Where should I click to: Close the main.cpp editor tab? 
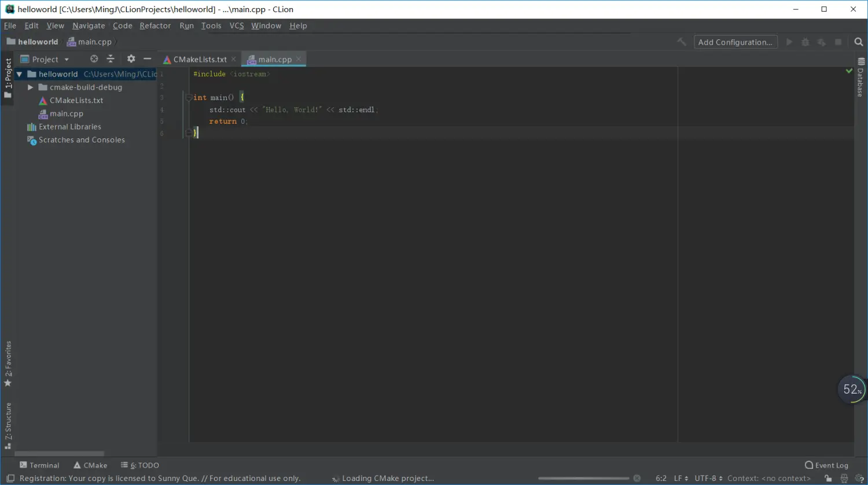tap(299, 59)
